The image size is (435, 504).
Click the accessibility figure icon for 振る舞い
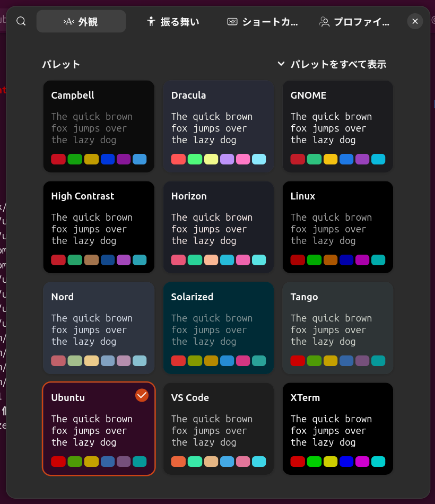point(151,21)
